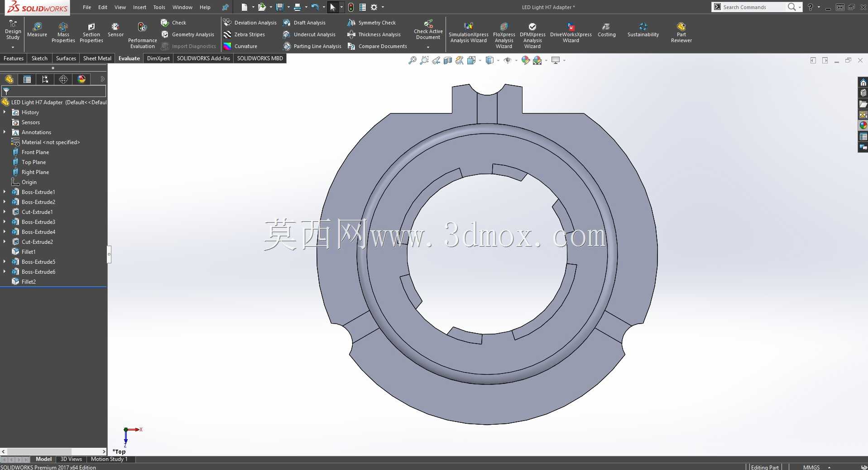Open the Measure tool
Image resolution: width=868 pixels, height=470 pixels.
[x=37, y=30]
